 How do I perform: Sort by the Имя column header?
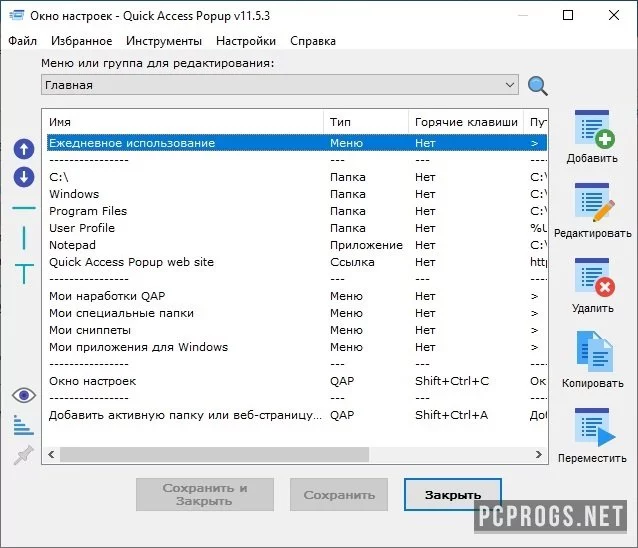[183, 122]
